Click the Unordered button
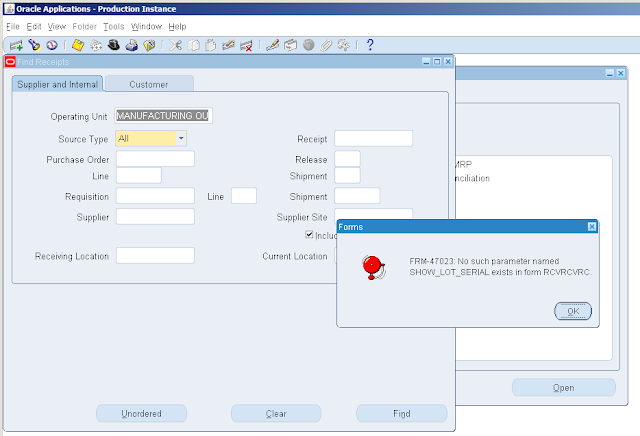The height and width of the screenshot is (436, 640). click(141, 414)
